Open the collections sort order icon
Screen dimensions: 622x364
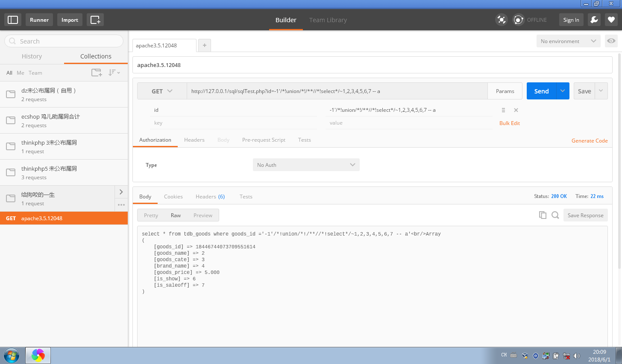114,73
